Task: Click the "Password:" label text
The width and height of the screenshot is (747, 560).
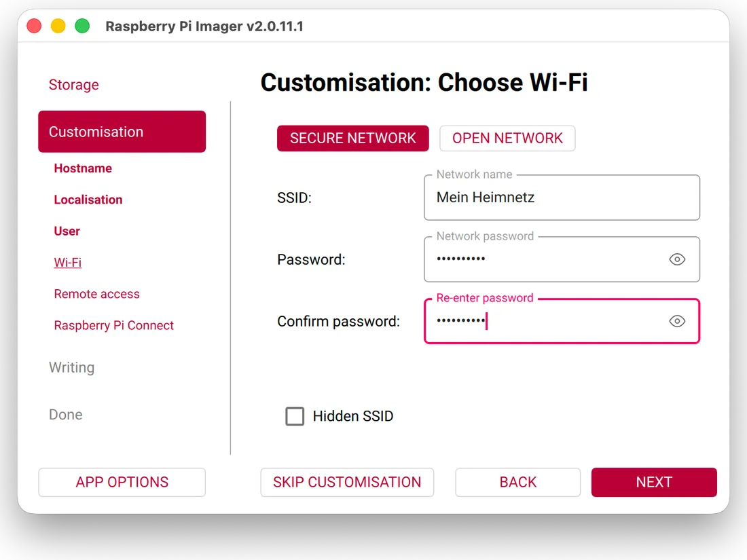Action: [x=311, y=259]
